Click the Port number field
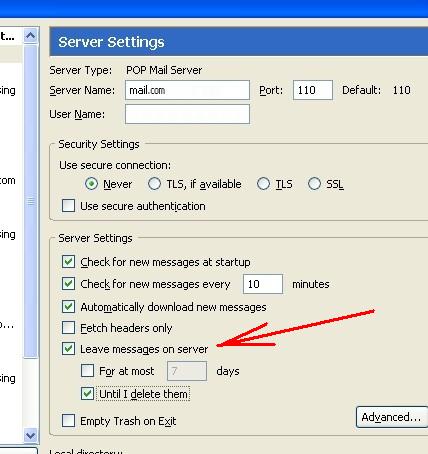This screenshot has height=454, width=428. pyautogui.click(x=313, y=90)
